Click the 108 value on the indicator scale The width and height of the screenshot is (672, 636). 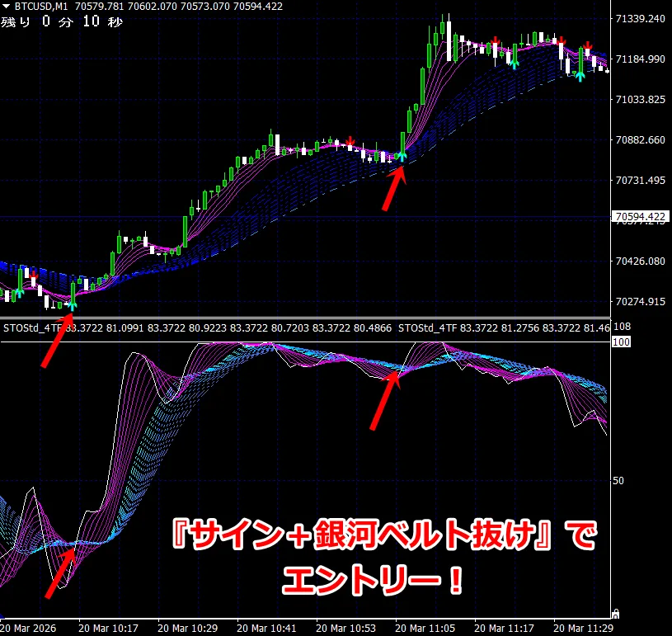click(x=622, y=327)
